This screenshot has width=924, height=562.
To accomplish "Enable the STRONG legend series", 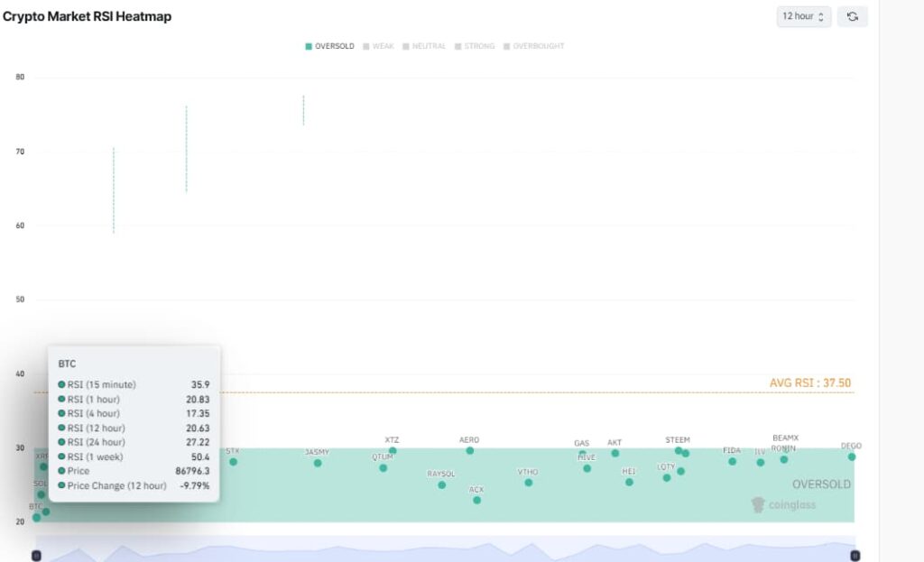I will click(475, 46).
